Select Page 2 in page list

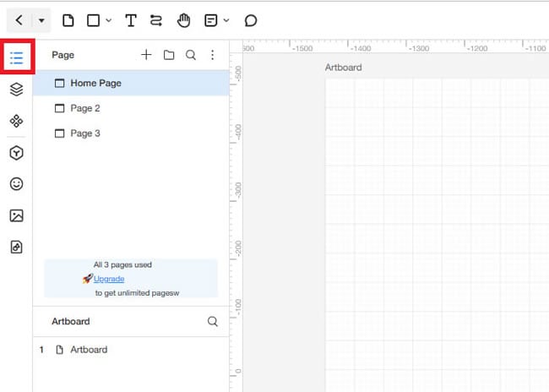tap(131, 108)
